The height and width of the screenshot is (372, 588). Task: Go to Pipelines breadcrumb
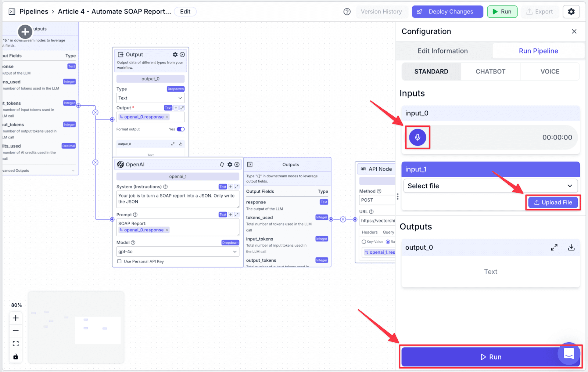tap(34, 11)
